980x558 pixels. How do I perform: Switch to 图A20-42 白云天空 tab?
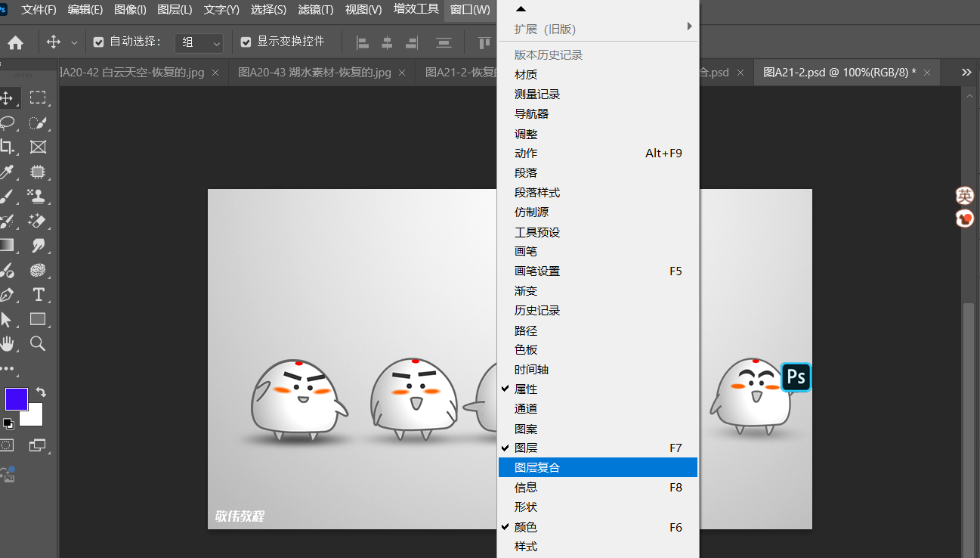[x=131, y=73]
